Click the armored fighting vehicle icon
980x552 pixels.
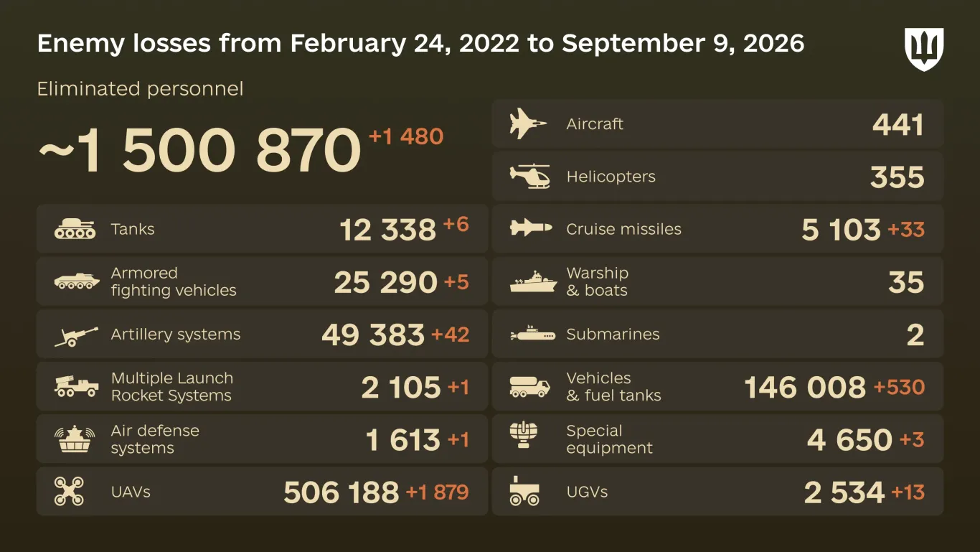point(76,281)
